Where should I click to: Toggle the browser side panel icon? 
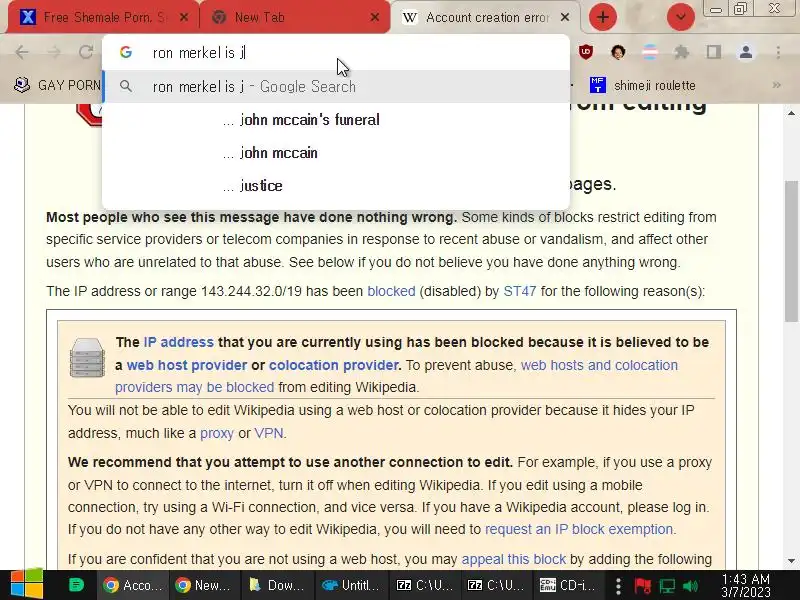[x=713, y=52]
